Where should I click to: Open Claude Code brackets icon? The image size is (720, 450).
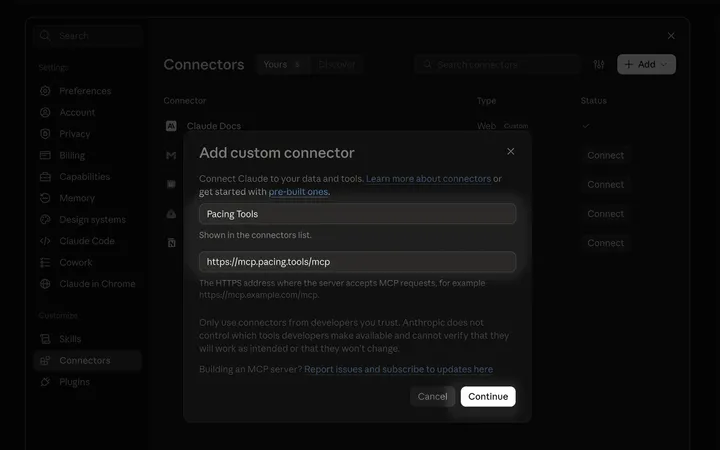tap(45, 241)
